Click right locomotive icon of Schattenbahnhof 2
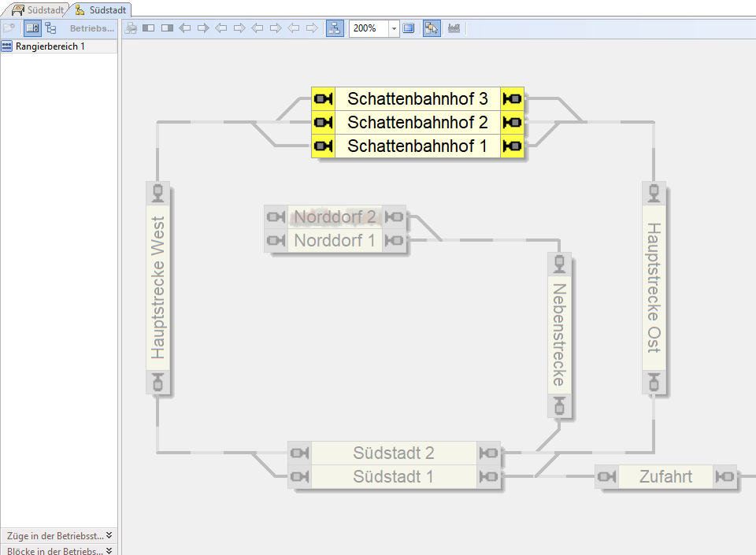 513,123
